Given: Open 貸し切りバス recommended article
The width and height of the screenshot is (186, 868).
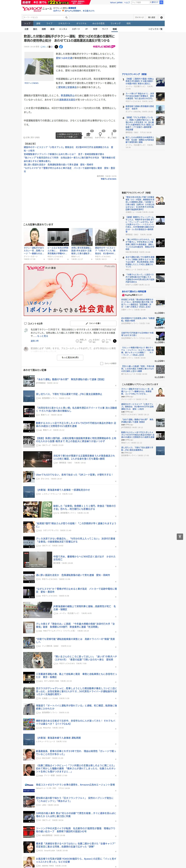Looking at the screenshot, I should [x=69, y=394].
